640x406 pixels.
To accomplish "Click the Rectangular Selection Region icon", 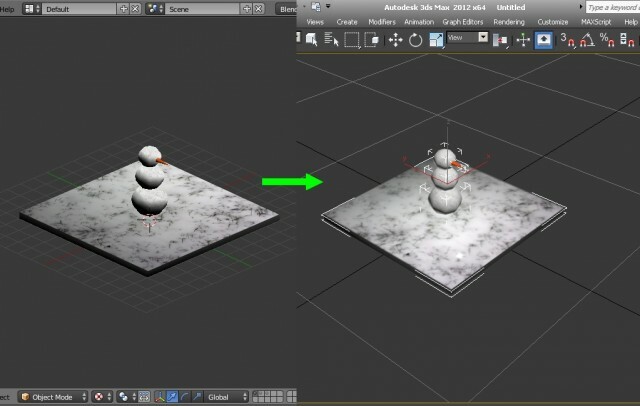I will coord(351,40).
